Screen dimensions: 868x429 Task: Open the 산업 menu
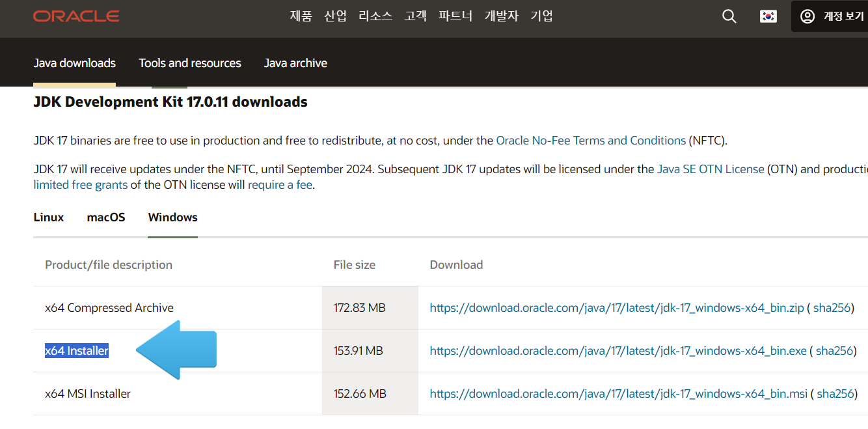click(336, 16)
